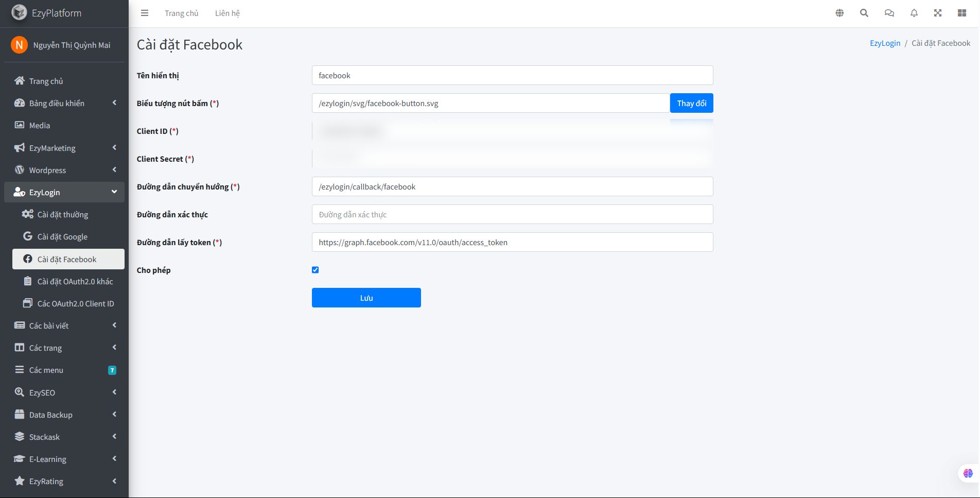980x498 pixels.
Task: Click the Các bài viết newspaper icon
Action: click(20, 325)
